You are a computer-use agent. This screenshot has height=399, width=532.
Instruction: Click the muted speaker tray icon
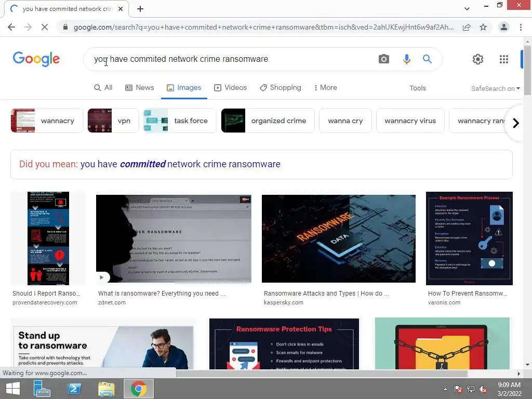point(483,389)
